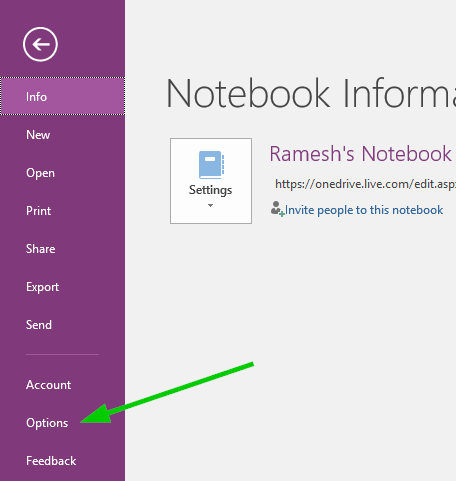Image resolution: width=456 pixels, height=481 pixels.
Task: Select the Info tab
Action: point(63,96)
